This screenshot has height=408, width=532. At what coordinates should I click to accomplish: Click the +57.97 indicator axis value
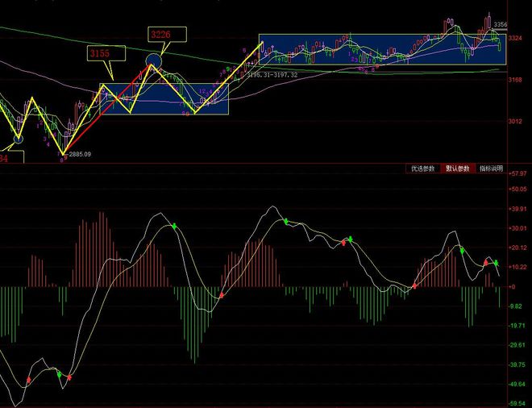coord(517,173)
